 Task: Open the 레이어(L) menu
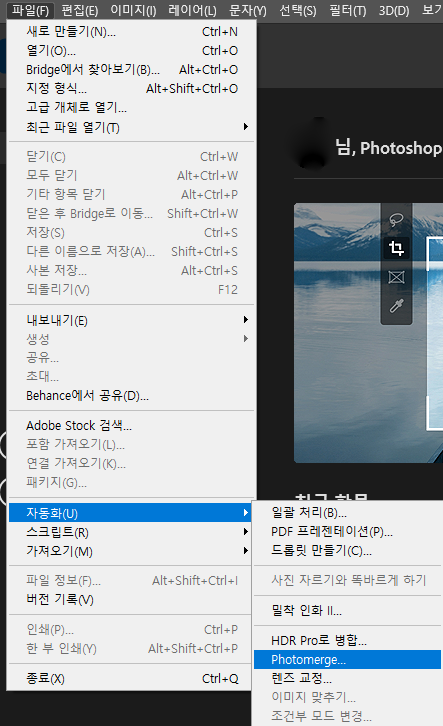(192, 10)
